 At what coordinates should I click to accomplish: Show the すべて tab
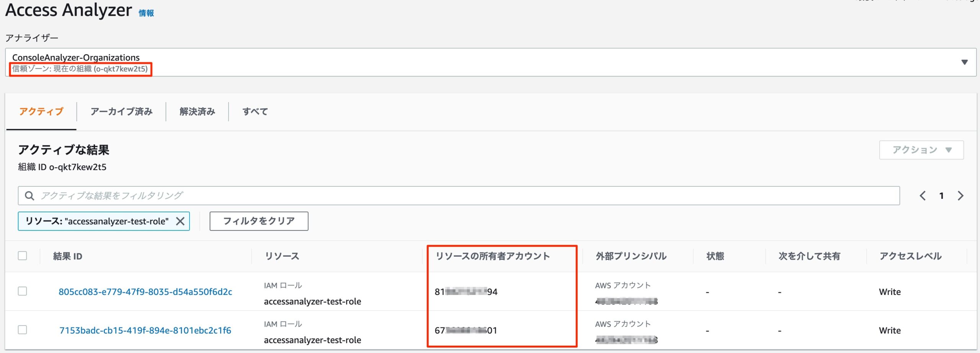(255, 112)
